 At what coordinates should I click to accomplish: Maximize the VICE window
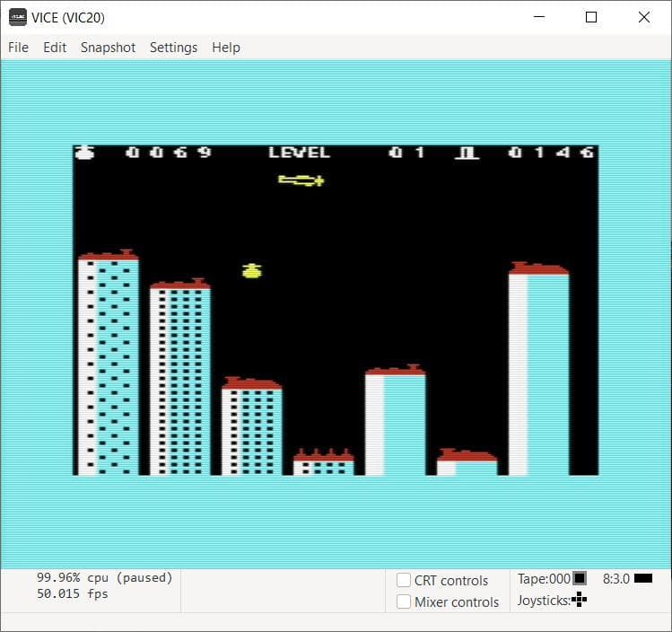[x=591, y=17]
